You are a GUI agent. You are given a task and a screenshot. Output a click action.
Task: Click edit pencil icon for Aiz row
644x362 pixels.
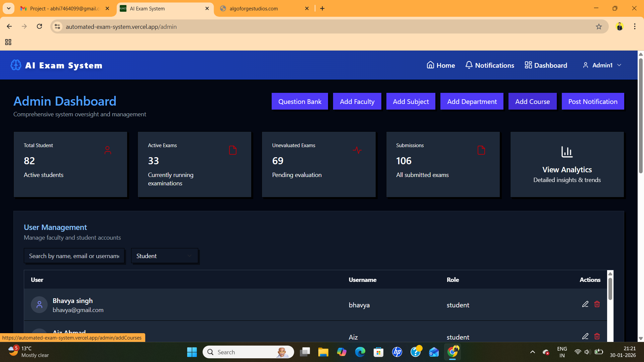[x=585, y=336]
